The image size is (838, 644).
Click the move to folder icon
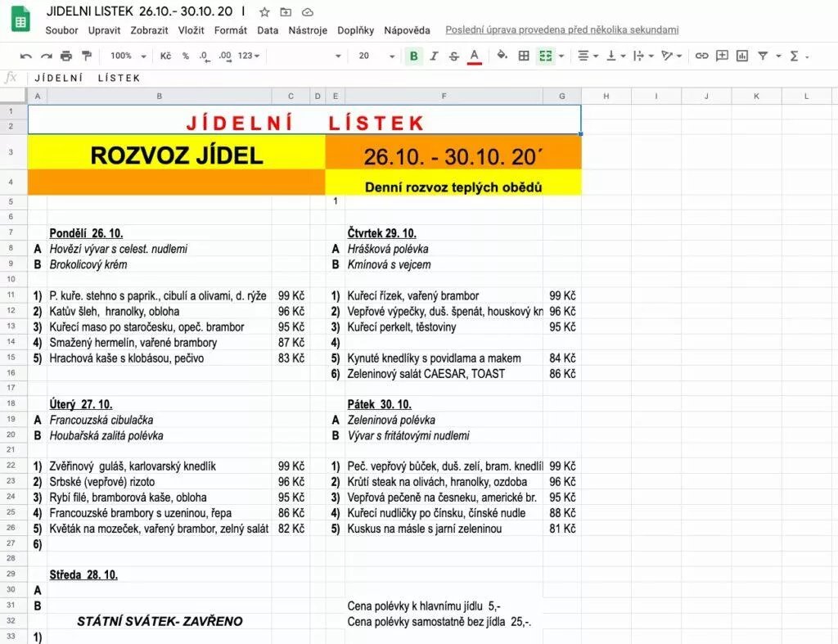tap(286, 11)
